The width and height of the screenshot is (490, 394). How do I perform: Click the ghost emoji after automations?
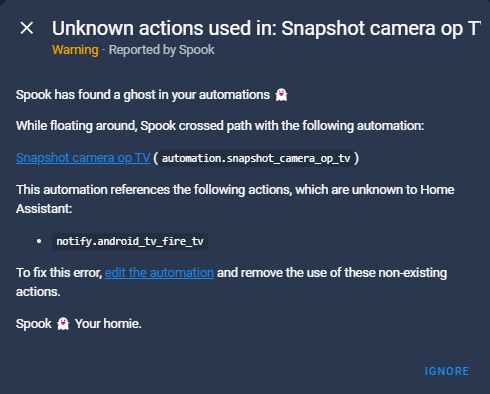[x=281, y=95]
